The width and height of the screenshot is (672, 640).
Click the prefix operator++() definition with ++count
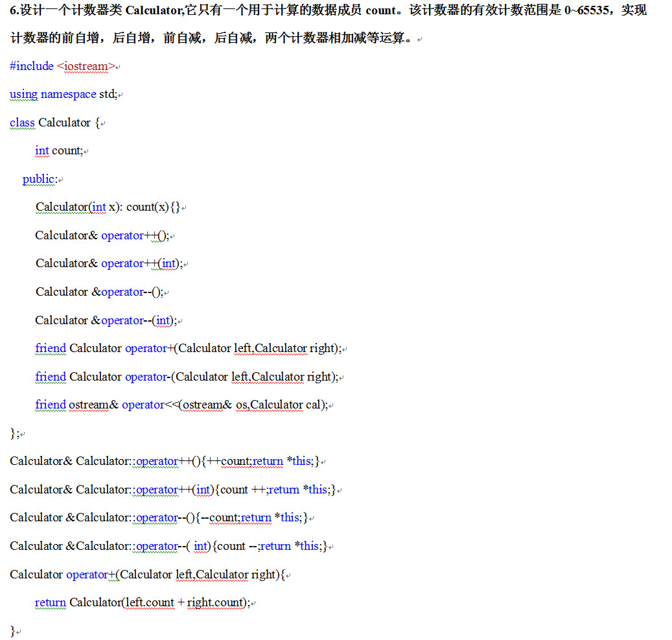click(165, 462)
